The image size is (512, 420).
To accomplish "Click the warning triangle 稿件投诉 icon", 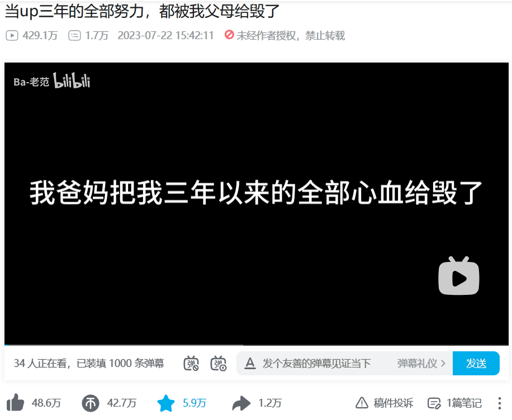I will pos(362,403).
